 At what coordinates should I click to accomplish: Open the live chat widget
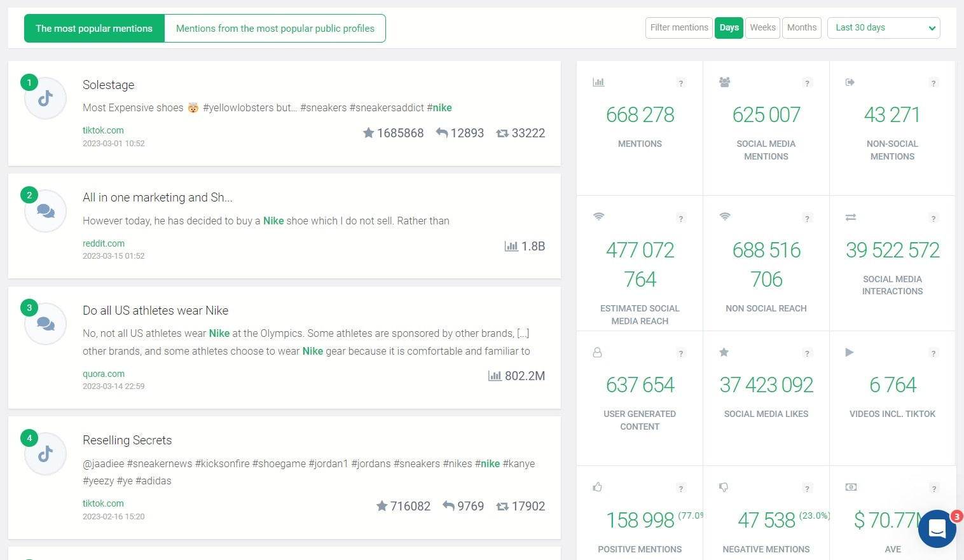click(x=937, y=529)
